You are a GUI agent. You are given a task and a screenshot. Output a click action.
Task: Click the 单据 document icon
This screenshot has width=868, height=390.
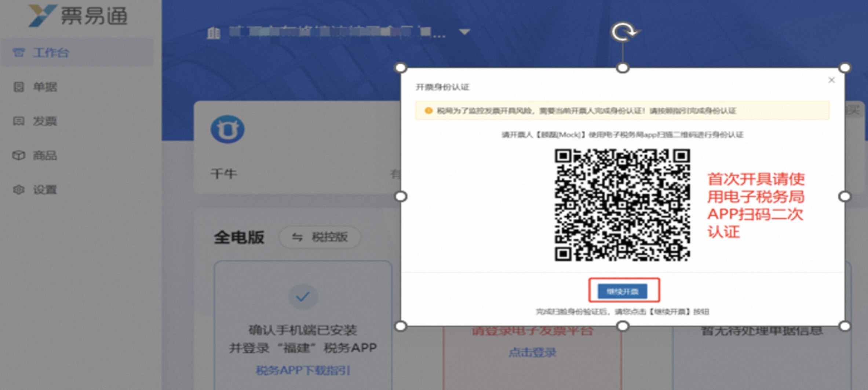click(x=19, y=87)
